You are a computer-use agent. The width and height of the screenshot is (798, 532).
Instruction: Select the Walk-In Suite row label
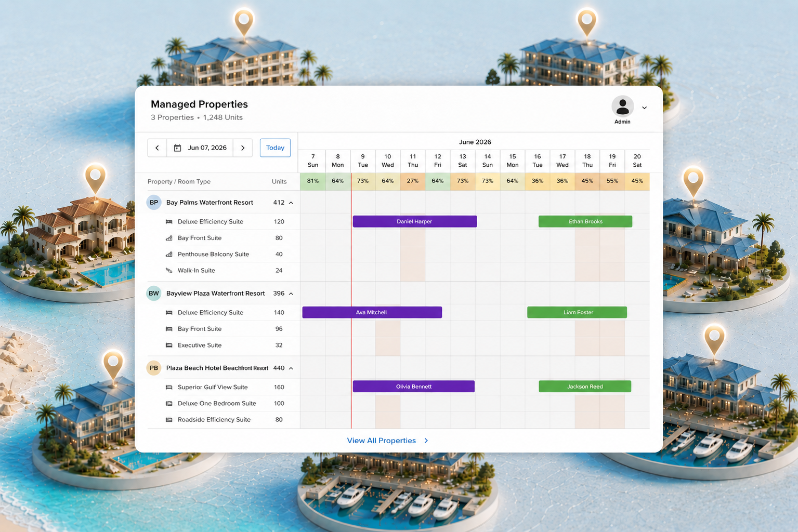[x=197, y=270]
